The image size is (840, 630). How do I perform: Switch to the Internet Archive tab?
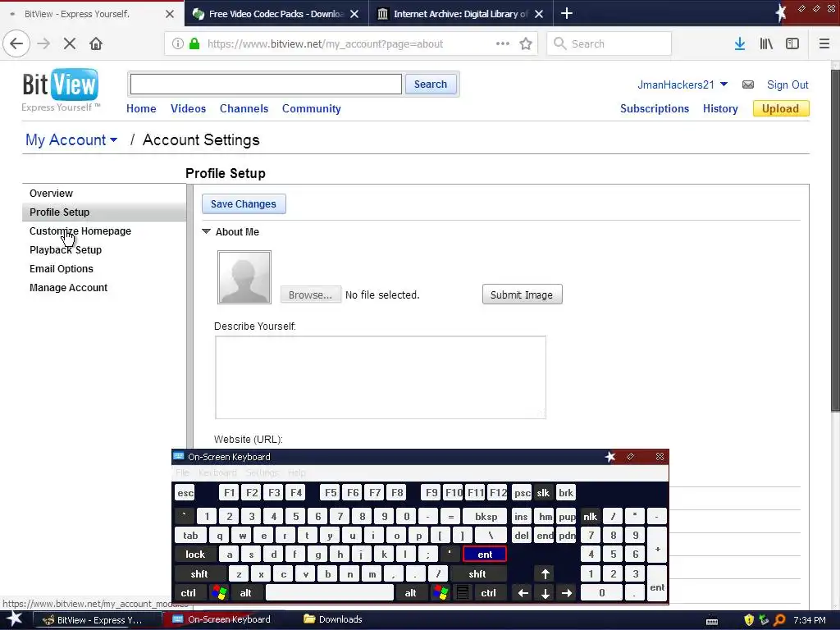coord(461,13)
